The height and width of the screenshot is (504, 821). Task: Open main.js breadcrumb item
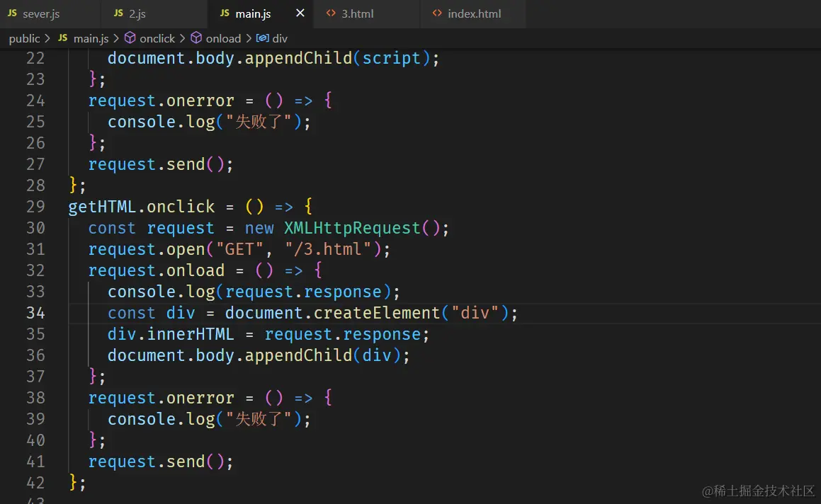pyautogui.click(x=91, y=38)
